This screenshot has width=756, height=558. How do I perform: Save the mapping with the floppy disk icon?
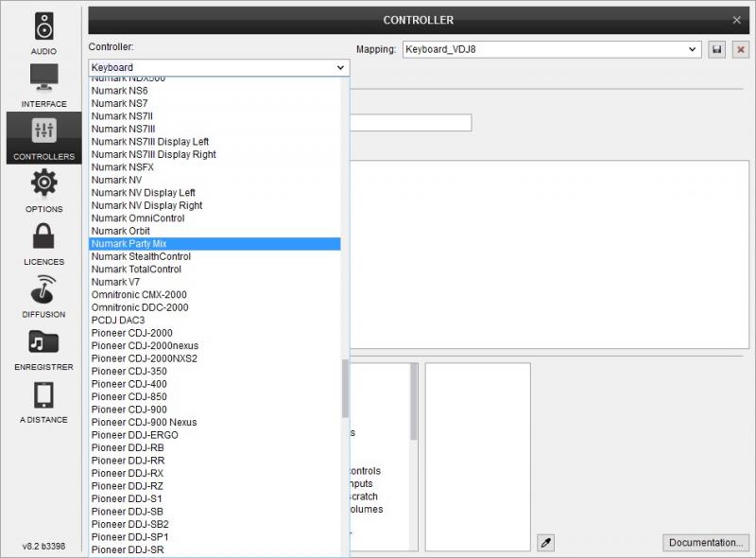[x=717, y=49]
